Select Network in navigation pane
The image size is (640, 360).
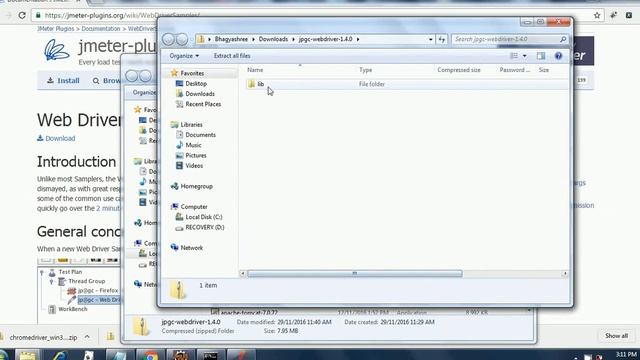tap(191, 248)
